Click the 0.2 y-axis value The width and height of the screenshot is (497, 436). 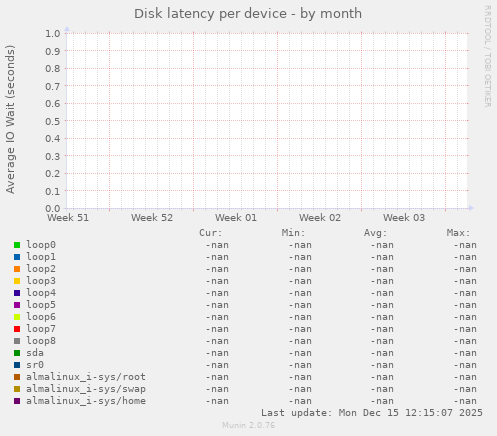[x=53, y=174]
